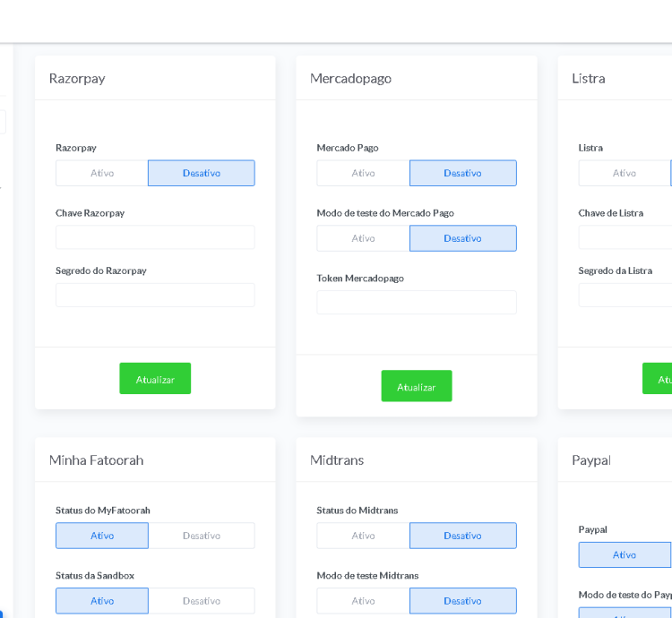
Task: Turn on Modo de teste Midtrans
Action: (x=363, y=601)
